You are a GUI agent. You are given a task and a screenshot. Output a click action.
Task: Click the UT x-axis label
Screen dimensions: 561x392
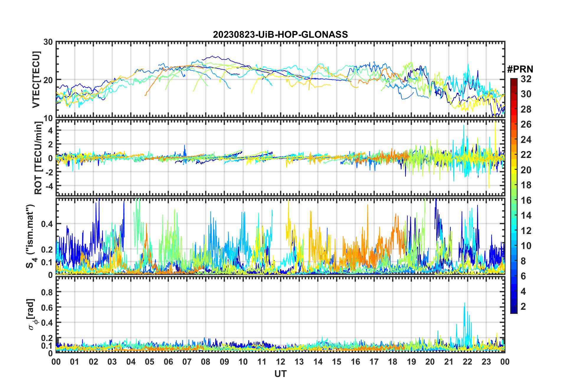pos(280,374)
